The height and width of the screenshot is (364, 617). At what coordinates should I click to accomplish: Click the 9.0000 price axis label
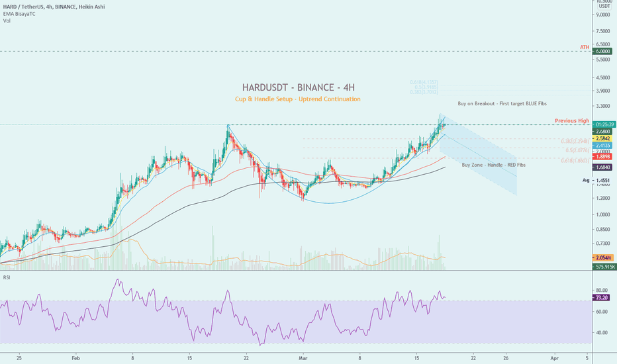coord(603,15)
